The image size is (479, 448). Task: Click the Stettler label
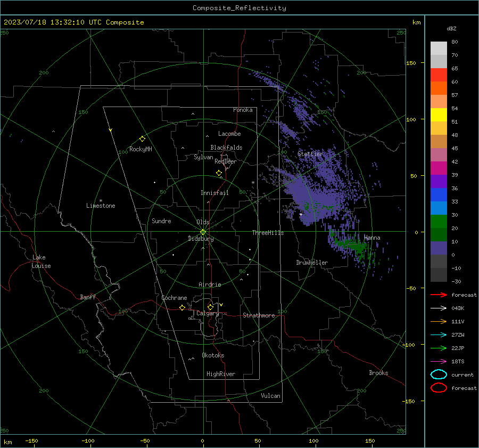[x=310, y=154]
